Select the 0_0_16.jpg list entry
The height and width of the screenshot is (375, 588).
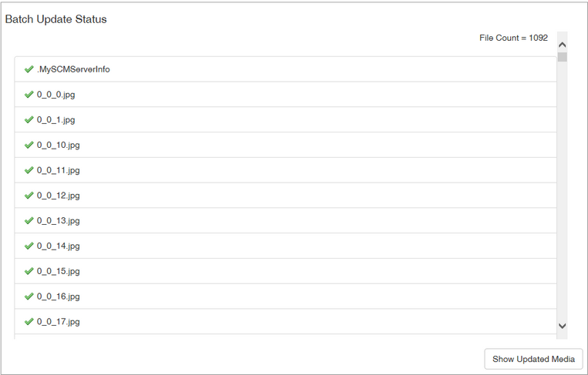coord(285,296)
